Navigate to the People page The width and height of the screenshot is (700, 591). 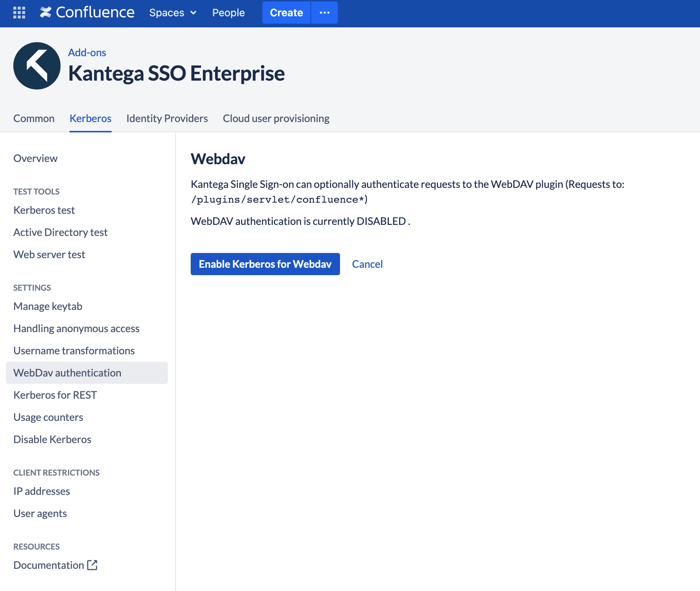228,12
